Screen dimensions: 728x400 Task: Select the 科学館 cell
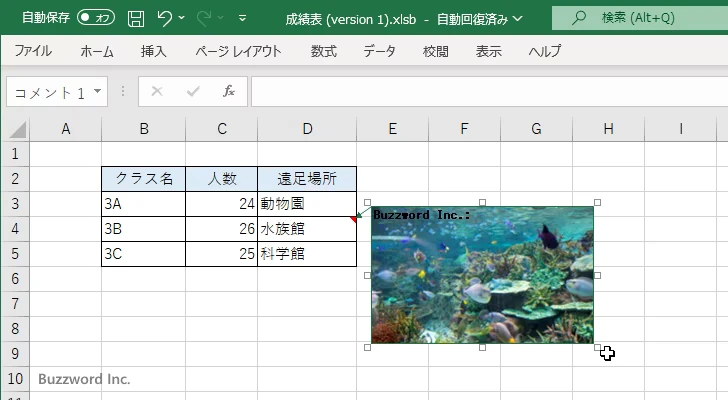(307, 254)
